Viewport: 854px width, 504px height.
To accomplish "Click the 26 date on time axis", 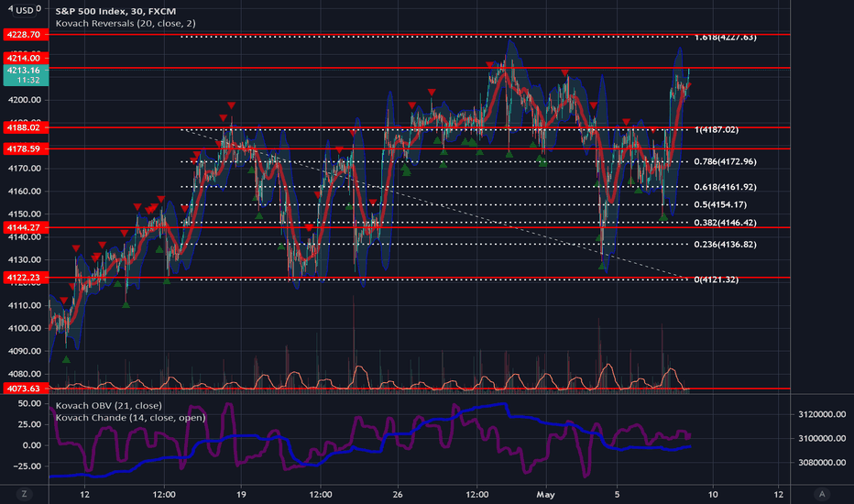I will [398, 495].
